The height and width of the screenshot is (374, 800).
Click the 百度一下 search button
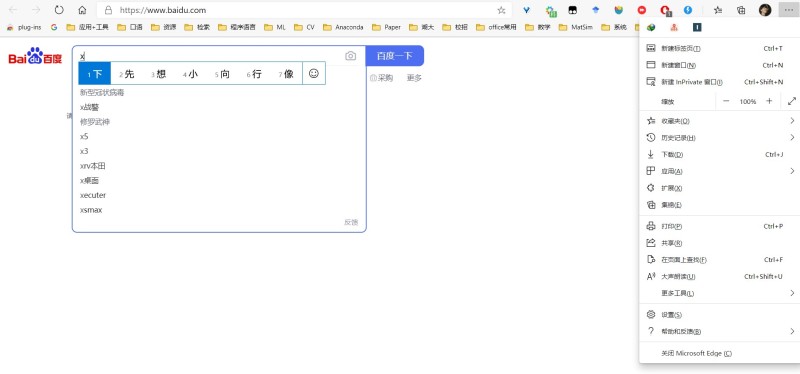(x=394, y=56)
